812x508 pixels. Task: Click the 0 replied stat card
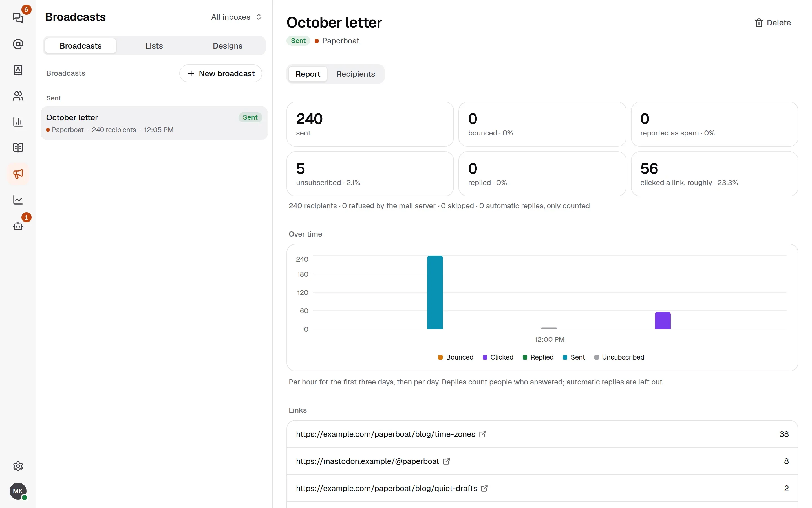click(542, 174)
